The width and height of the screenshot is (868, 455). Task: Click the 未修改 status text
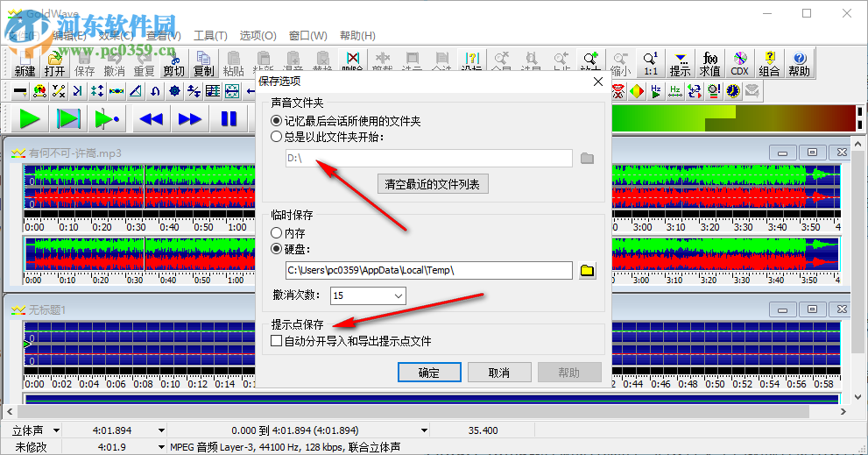31,447
